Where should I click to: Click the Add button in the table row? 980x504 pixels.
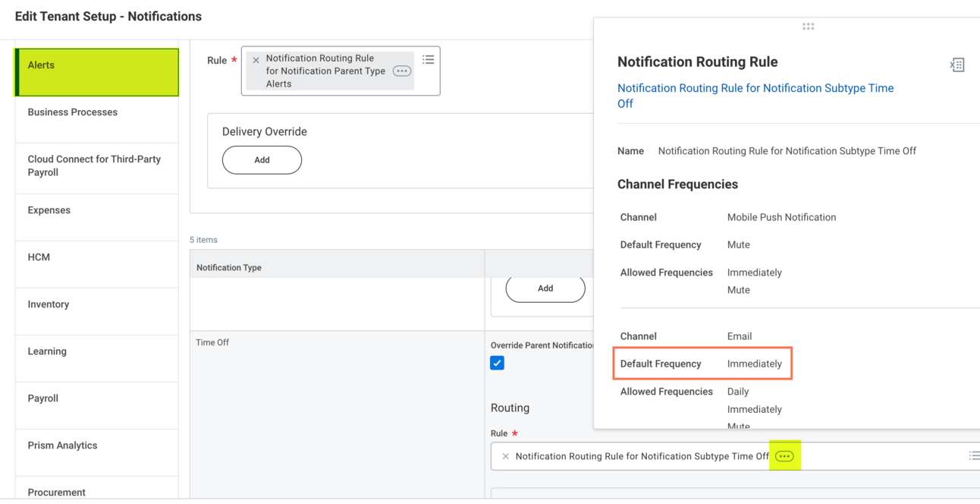(545, 288)
